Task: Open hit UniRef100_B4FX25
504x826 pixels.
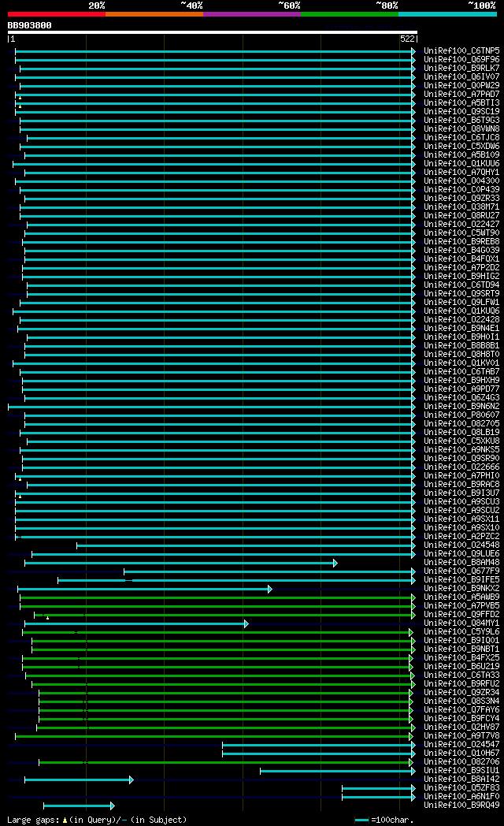Action: [461, 657]
